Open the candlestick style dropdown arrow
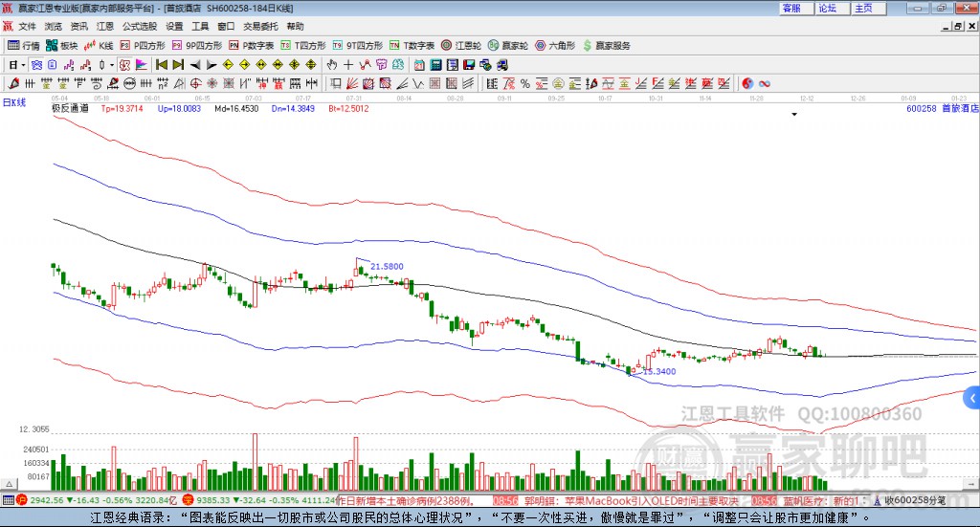980x527 pixels. tap(111, 65)
